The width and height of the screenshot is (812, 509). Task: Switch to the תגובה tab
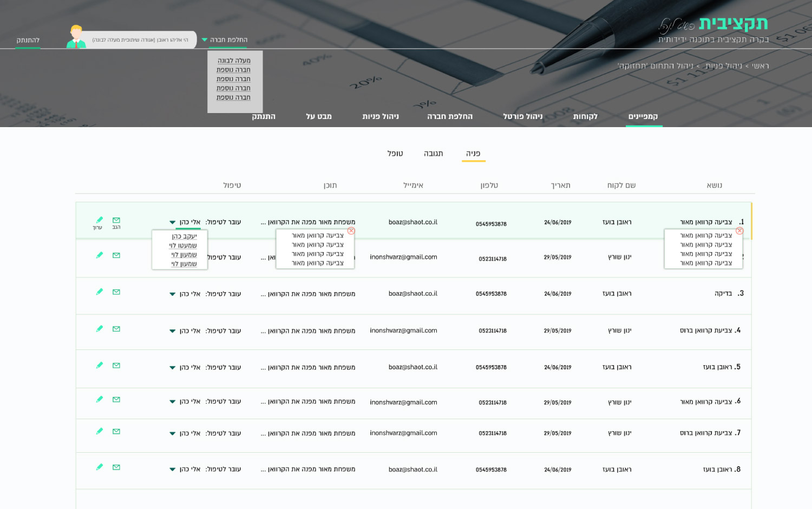pyautogui.click(x=434, y=154)
